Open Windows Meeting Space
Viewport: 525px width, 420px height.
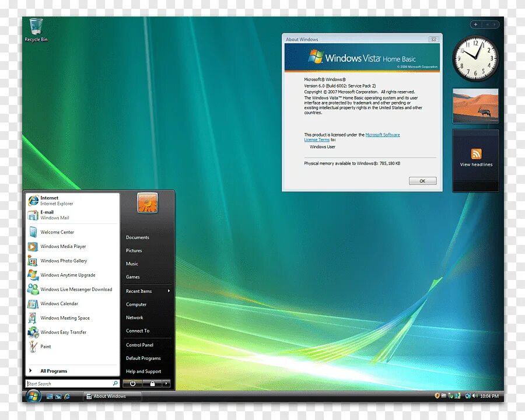tap(72, 318)
